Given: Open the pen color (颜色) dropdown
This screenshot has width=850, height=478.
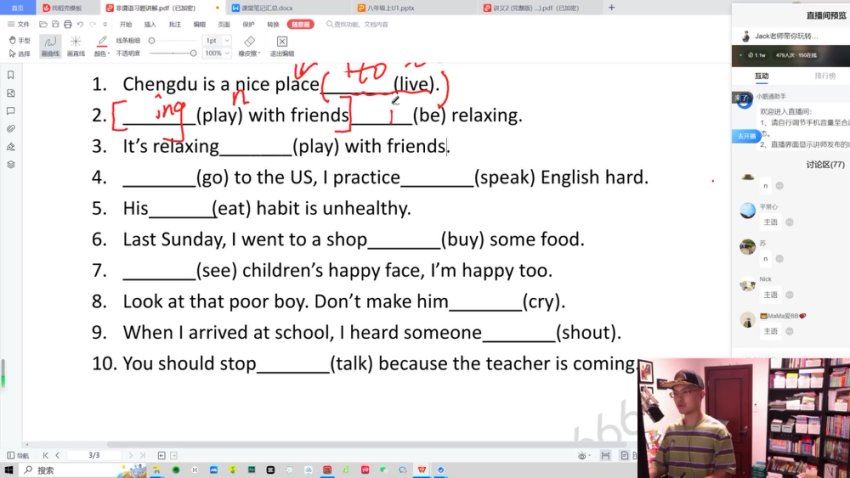Looking at the screenshot, I should pos(102,53).
